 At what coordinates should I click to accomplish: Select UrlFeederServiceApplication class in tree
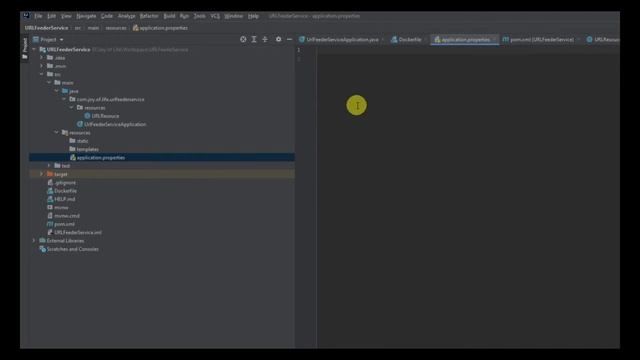click(111, 124)
